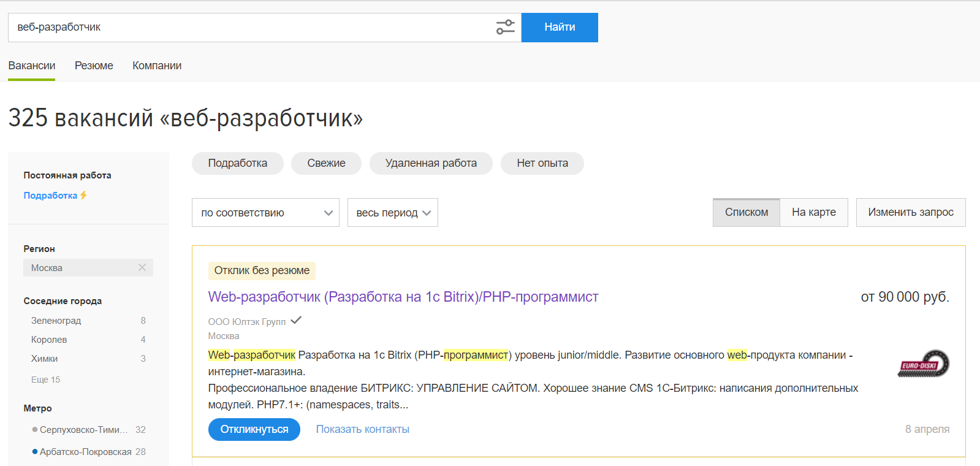Click Показать контакты link
Image resolution: width=980 pixels, height=466 pixels.
(x=363, y=429)
